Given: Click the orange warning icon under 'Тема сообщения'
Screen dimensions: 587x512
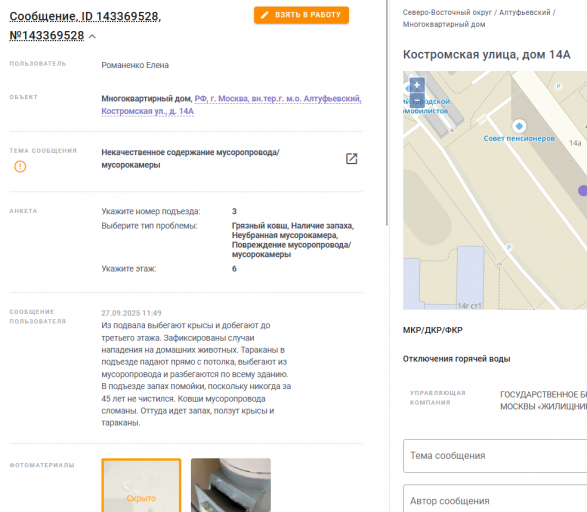Looking at the screenshot, I should click(x=20, y=166).
